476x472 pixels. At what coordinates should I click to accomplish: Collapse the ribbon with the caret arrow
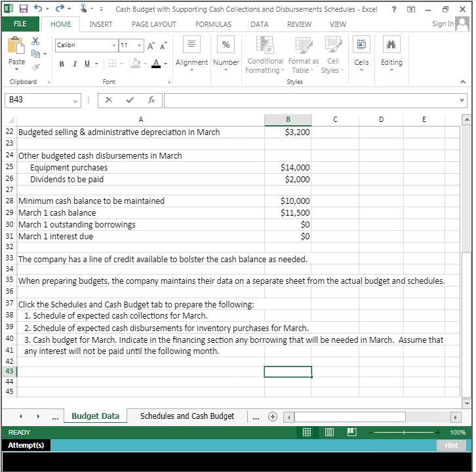coord(463,81)
